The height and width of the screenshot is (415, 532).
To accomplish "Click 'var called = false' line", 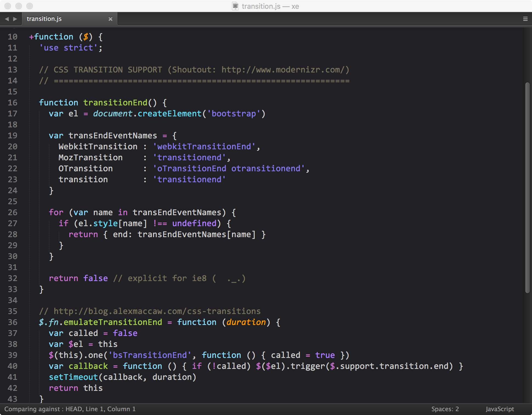I will click(93, 333).
